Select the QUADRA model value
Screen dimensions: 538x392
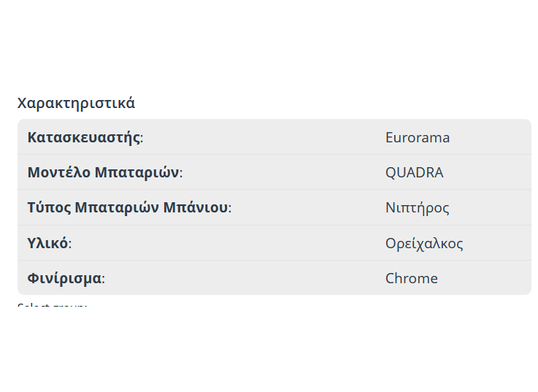[414, 172]
